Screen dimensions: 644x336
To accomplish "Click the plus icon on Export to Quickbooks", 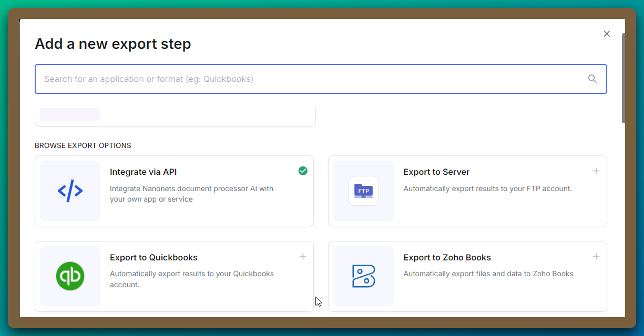I will tap(303, 256).
